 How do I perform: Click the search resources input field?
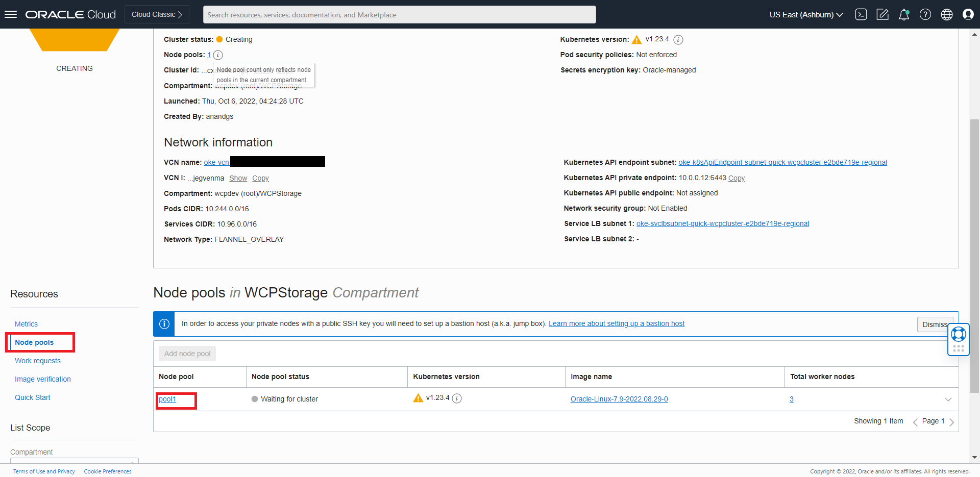399,15
